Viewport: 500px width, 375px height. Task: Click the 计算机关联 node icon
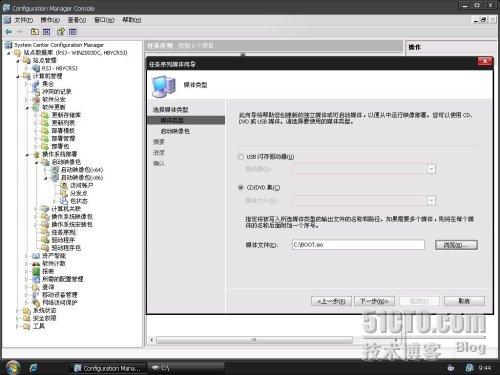45,209
